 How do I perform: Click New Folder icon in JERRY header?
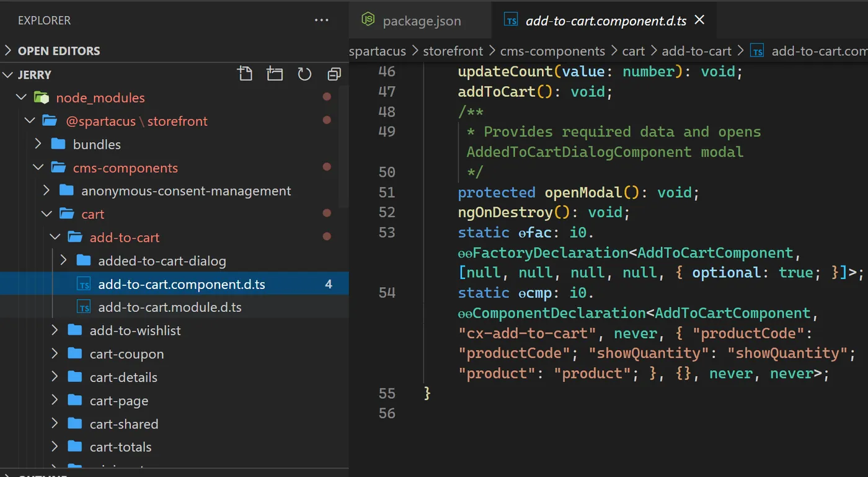tap(275, 74)
